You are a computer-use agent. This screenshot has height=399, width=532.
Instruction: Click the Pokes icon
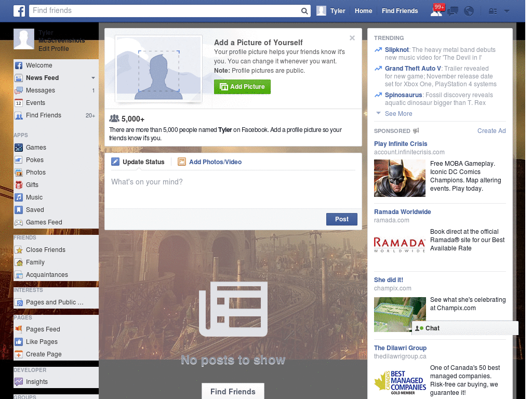point(19,160)
